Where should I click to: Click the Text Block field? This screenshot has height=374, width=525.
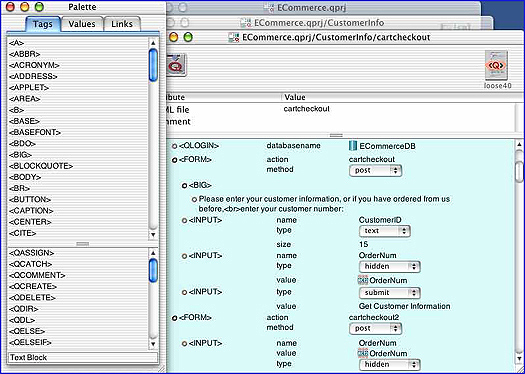click(83, 358)
